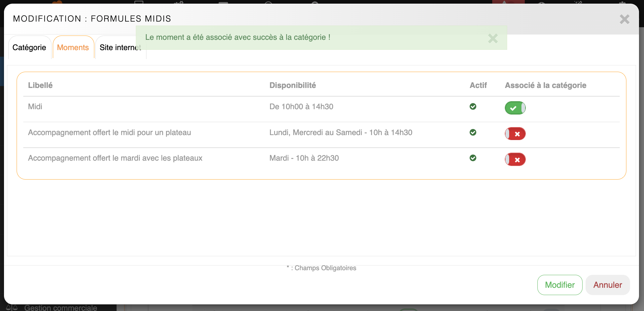Image resolution: width=644 pixels, height=311 pixels.
Task: Click 'Associé à la catégorie' column header
Action: click(545, 85)
